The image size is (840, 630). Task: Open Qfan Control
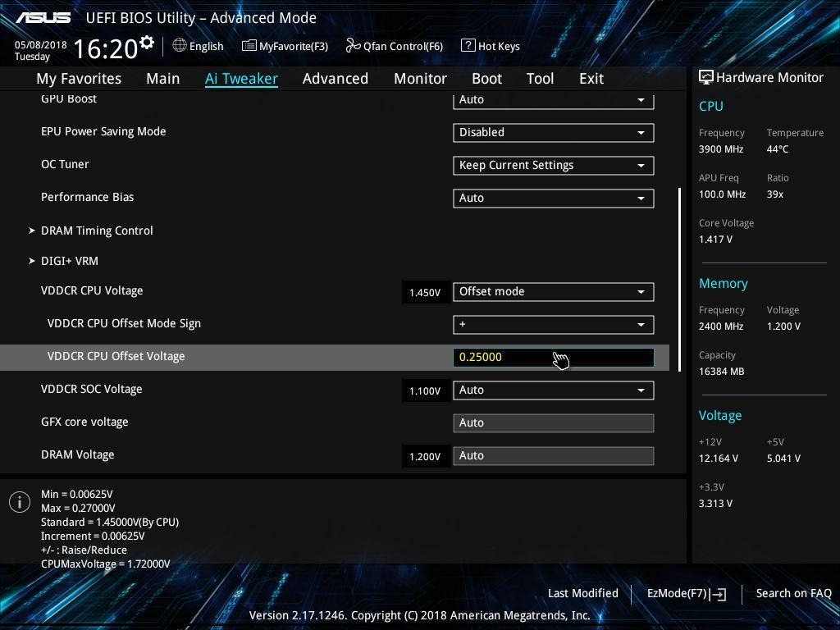click(394, 46)
